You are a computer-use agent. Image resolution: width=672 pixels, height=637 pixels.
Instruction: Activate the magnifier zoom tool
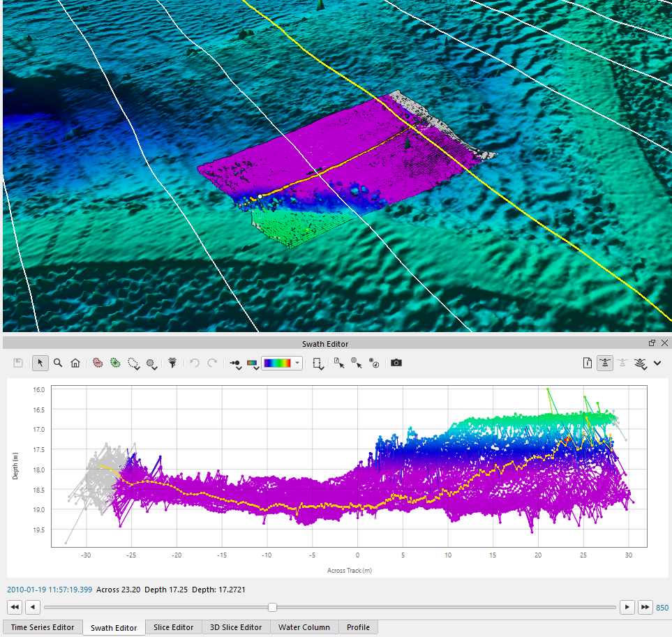(x=58, y=363)
